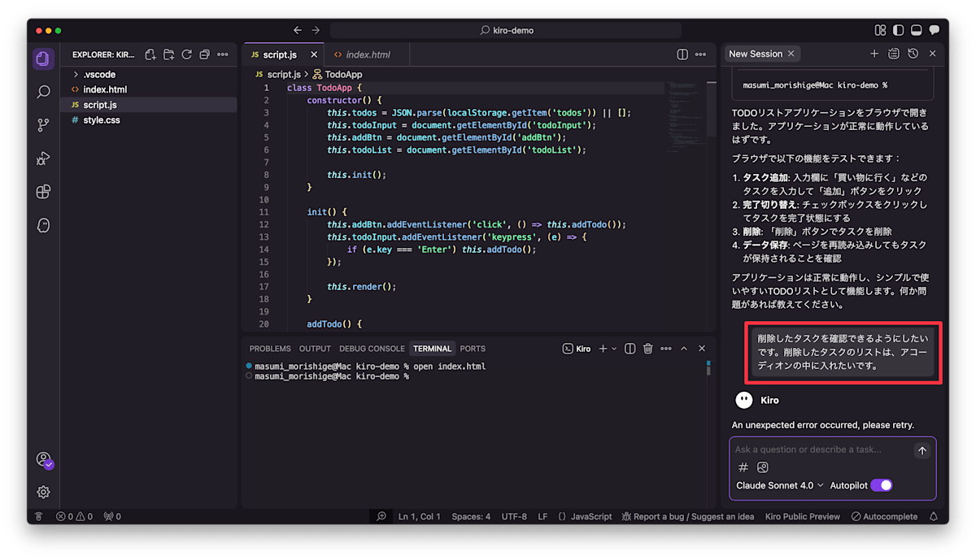Open the Kiro ghost panel in activity bar

(44, 225)
